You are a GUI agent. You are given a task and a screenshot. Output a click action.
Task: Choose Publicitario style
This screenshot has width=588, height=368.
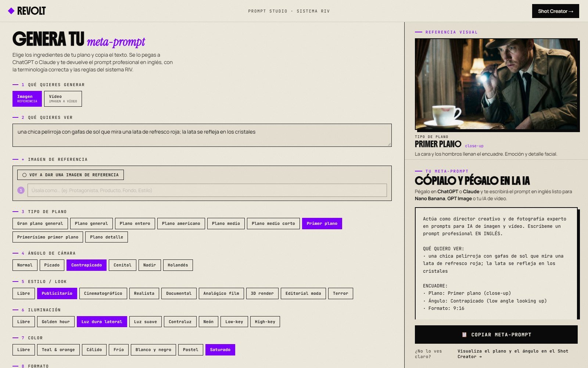point(57,293)
